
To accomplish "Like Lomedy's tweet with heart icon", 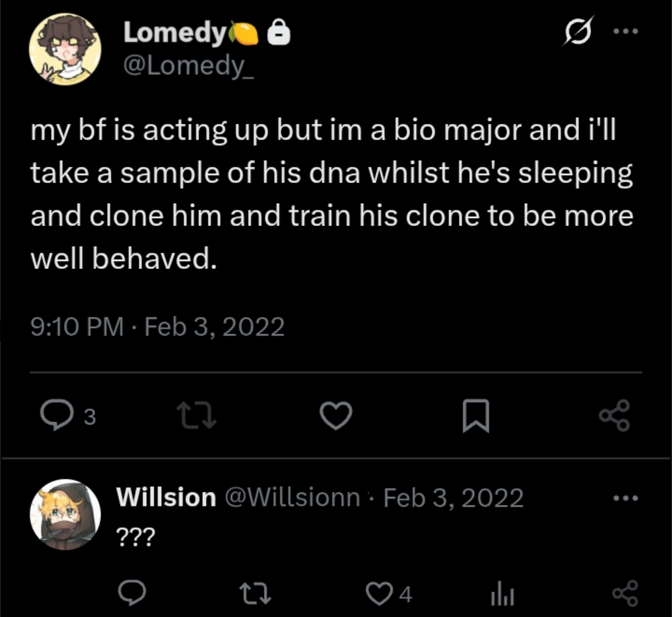I will pyautogui.click(x=337, y=415).
